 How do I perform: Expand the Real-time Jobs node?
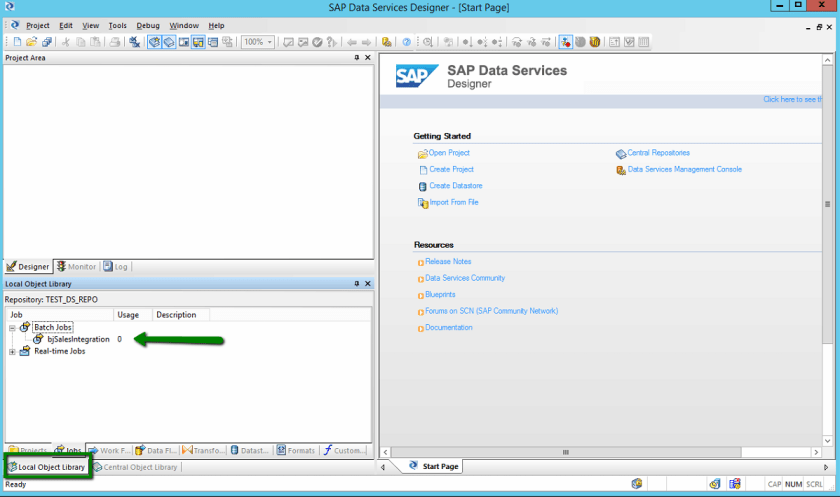click(x=13, y=352)
